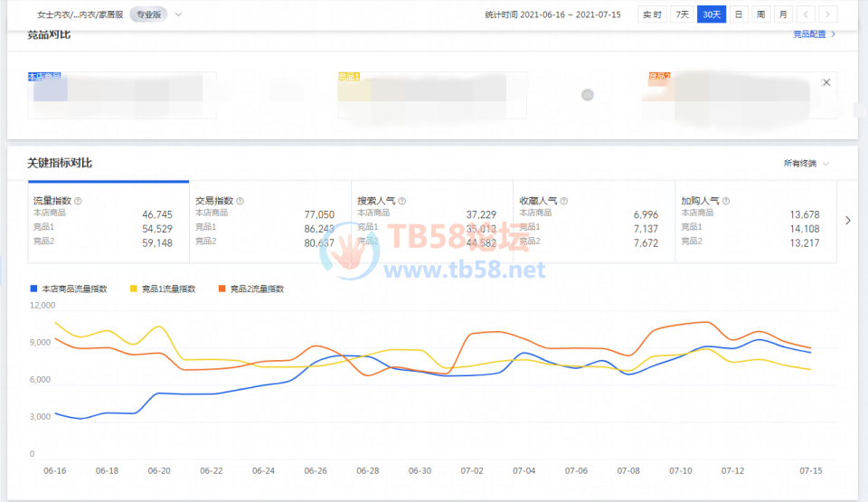The image size is (868, 502).
Task: Switch to 周 weekly view
Action: pos(761,15)
